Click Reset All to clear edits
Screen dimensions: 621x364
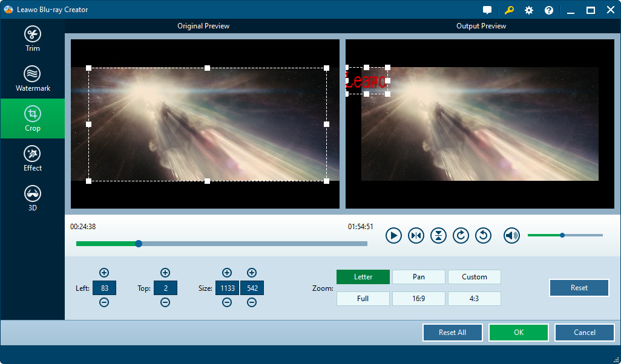pos(452,332)
